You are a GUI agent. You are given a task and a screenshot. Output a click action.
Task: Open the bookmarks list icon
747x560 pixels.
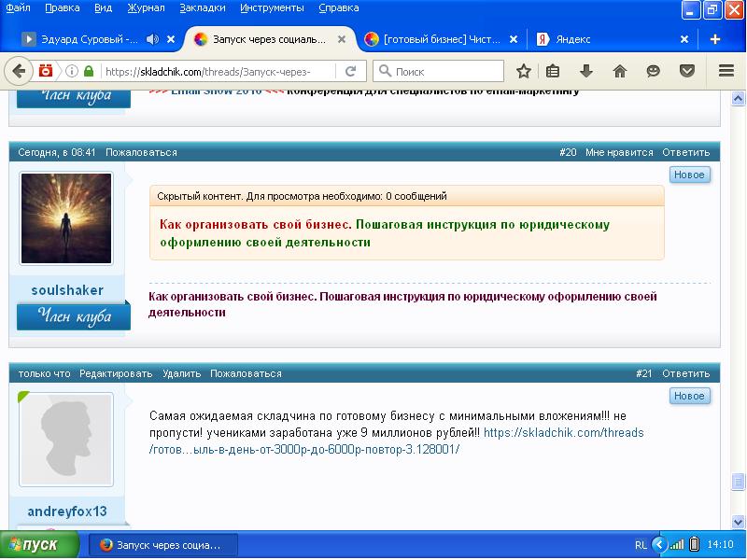(x=553, y=72)
